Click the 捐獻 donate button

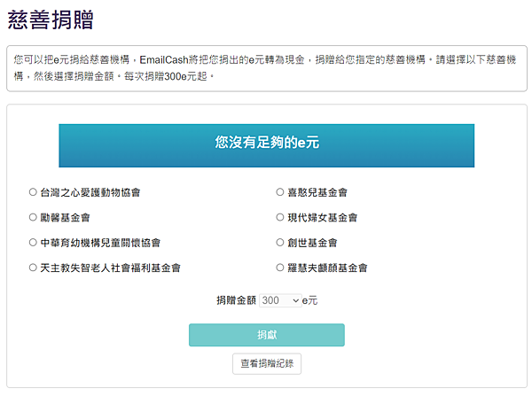tap(267, 335)
